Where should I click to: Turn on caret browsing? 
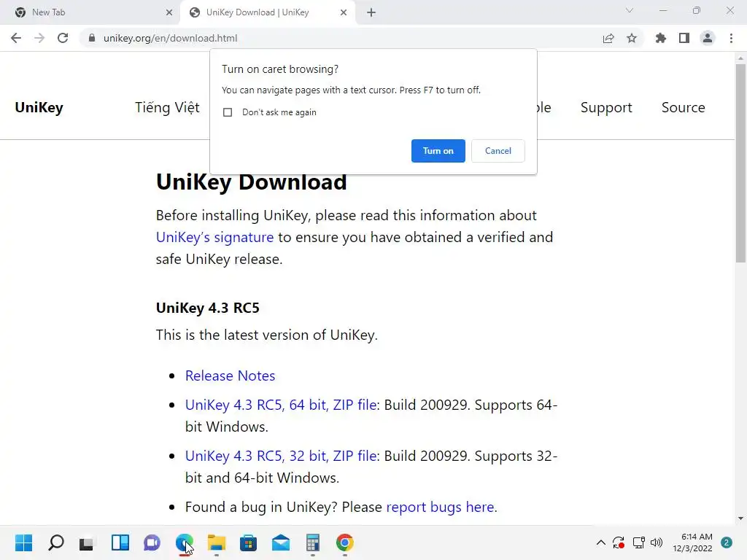click(438, 151)
